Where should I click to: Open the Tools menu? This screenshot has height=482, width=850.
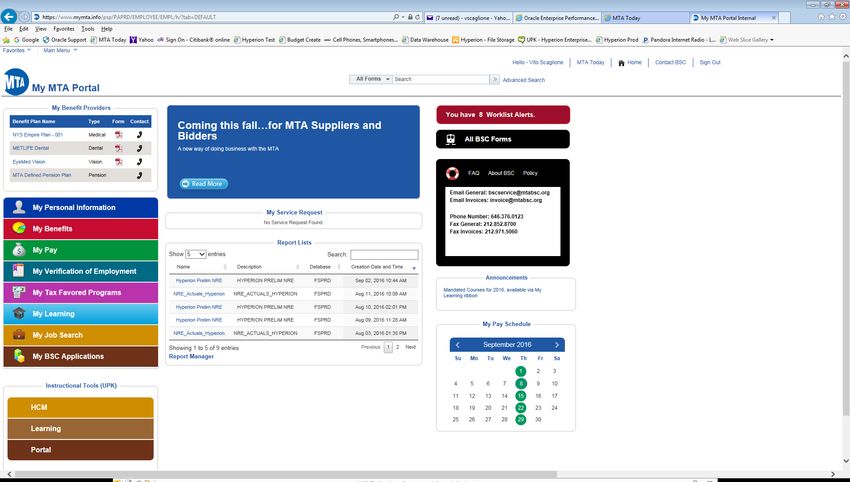coord(88,29)
